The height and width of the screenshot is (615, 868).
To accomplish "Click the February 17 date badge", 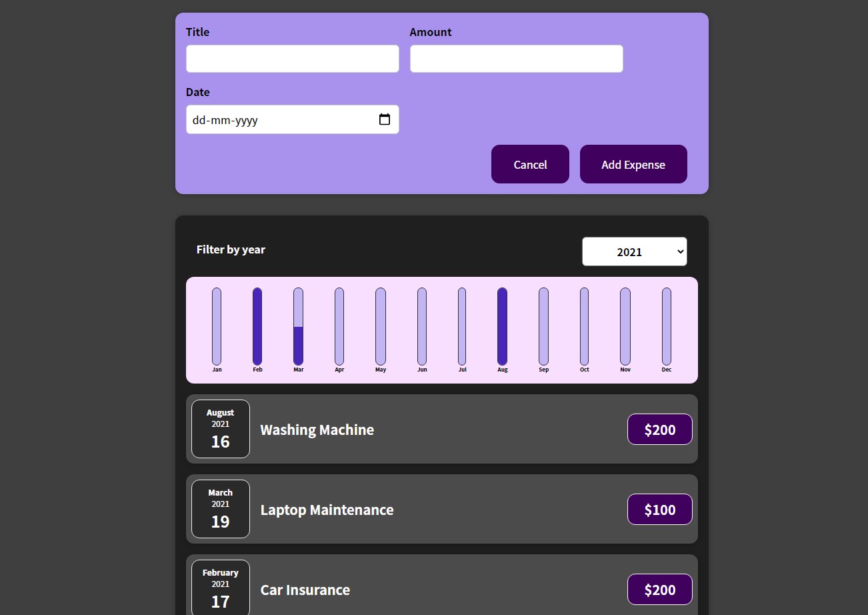I will 221,588.
